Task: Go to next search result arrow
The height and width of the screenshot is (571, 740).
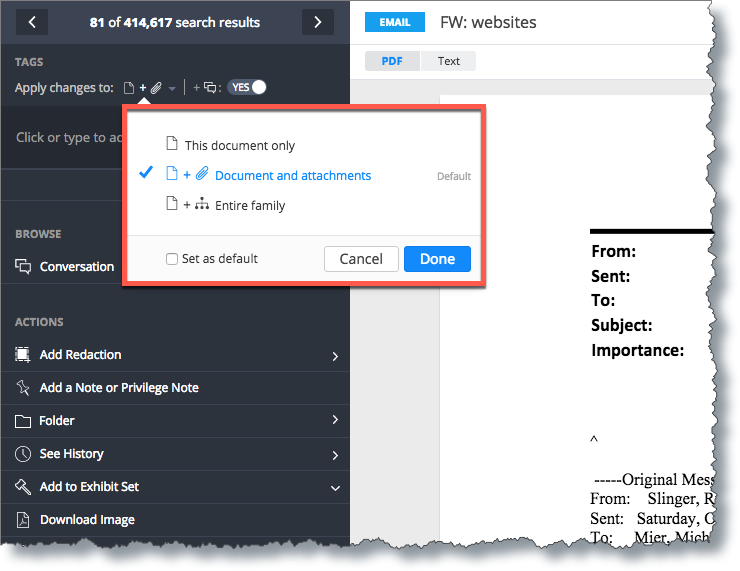Action: pyautogui.click(x=318, y=22)
